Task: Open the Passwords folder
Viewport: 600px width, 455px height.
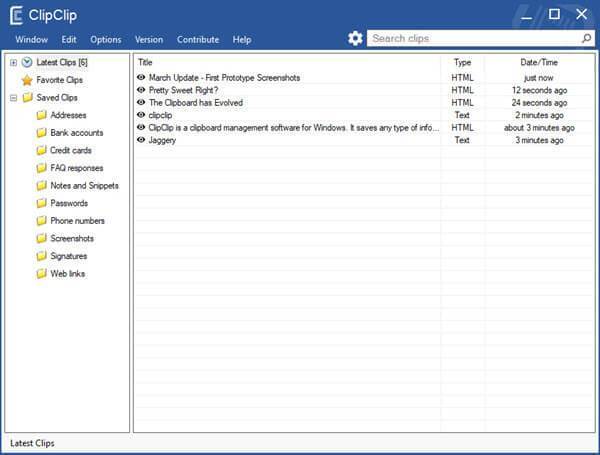Action: click(69, 203)
